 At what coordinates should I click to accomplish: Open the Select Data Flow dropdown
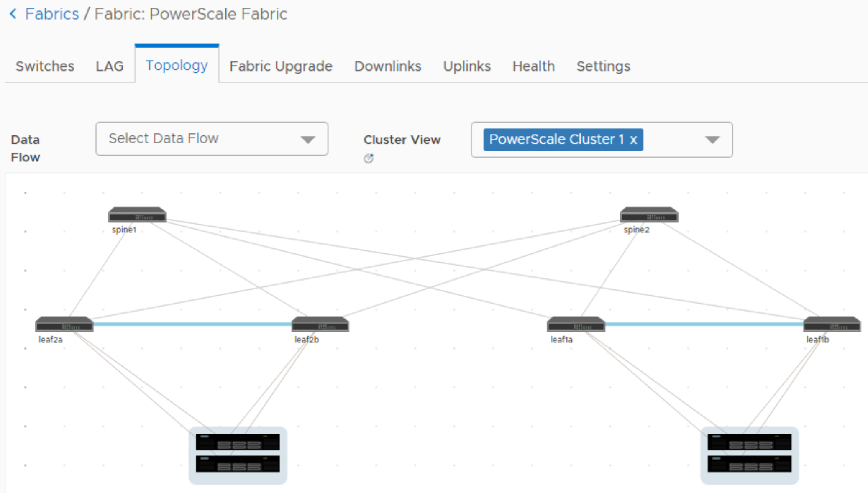[x=212, y=139]
